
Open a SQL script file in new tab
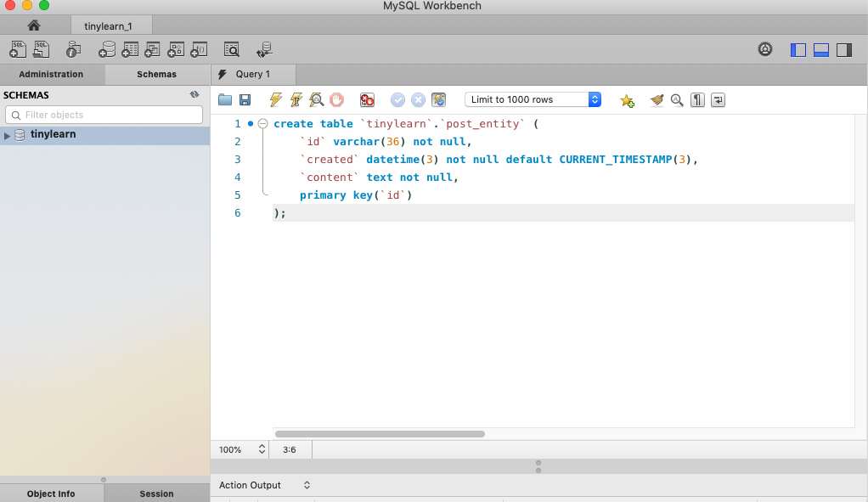point(41,50)
